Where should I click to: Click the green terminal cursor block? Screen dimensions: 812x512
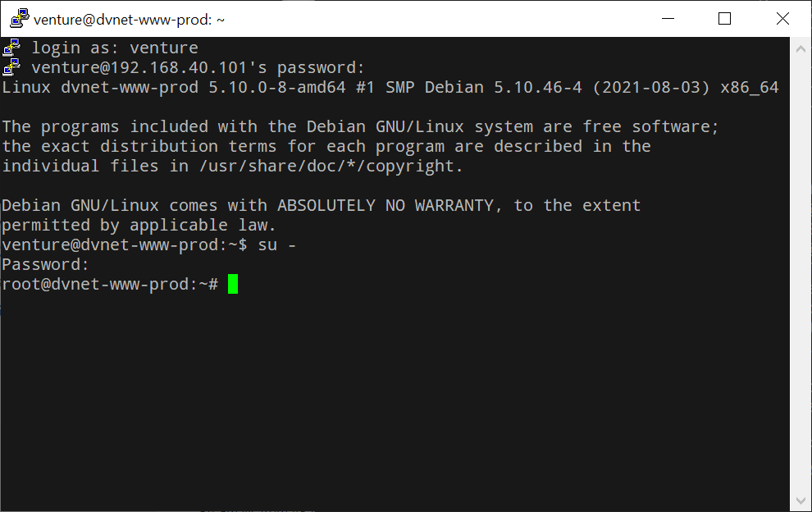click(233, 284)
